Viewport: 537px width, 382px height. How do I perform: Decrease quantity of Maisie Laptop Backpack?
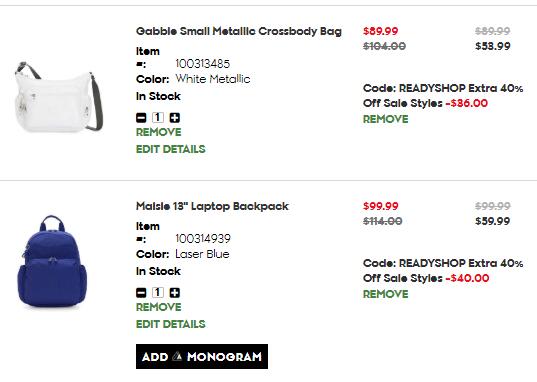coord(141,293)
